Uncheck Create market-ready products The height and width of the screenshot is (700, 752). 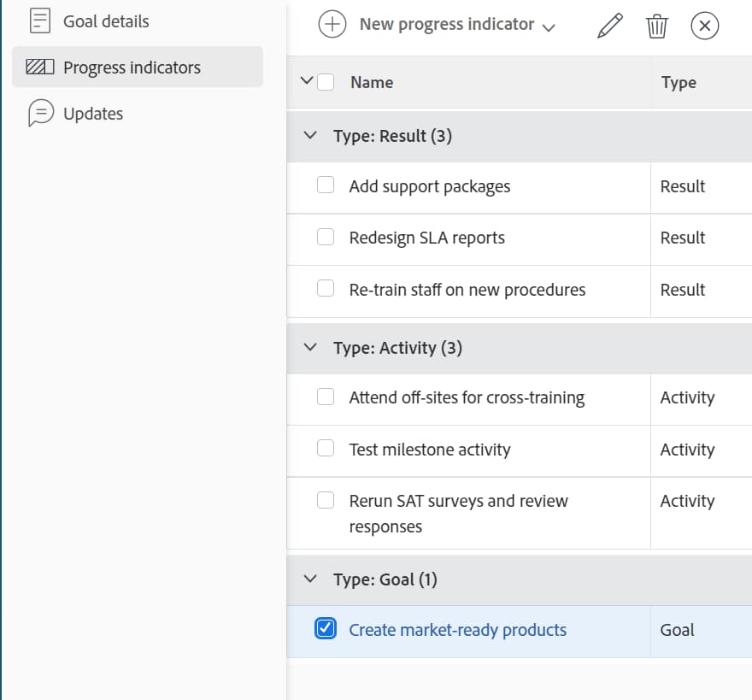point(326,628)
